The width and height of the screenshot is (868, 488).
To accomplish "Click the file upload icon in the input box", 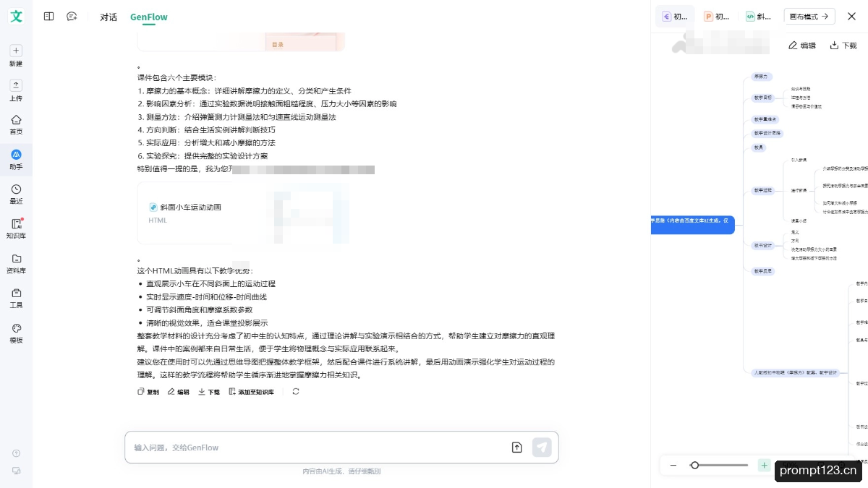I will [516, 448].
